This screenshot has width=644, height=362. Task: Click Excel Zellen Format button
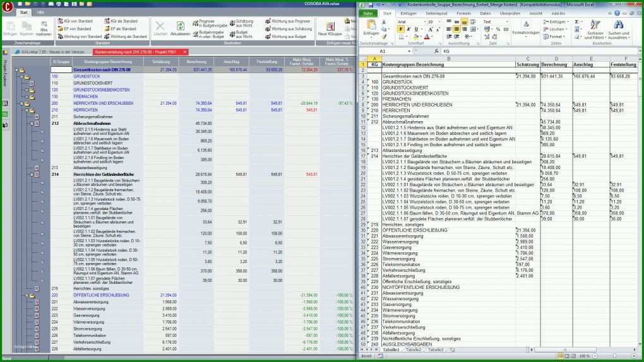[x=554, y=37]
